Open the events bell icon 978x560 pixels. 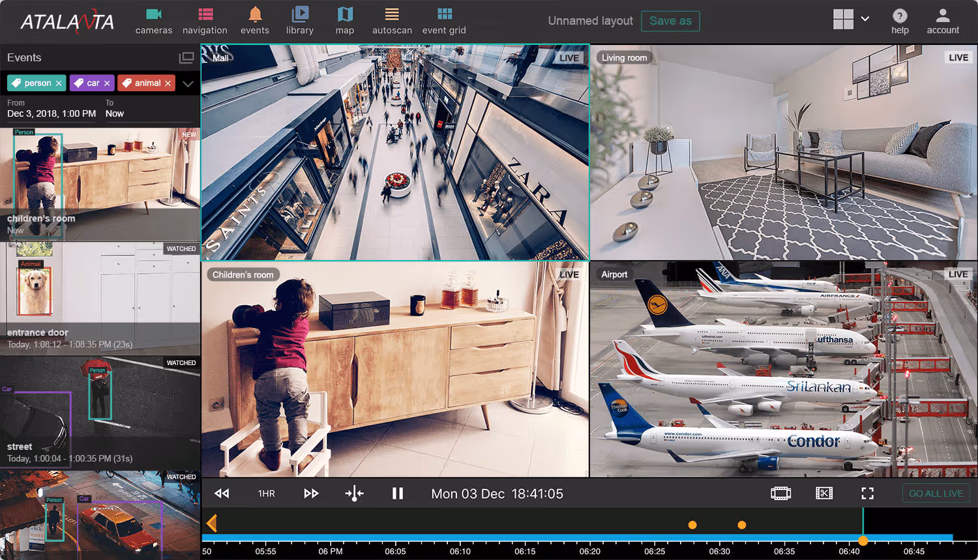(x=255, y=20)
